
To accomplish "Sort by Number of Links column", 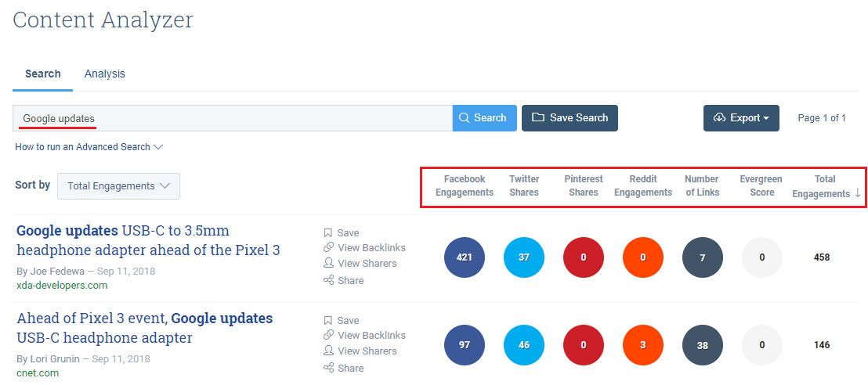I will click(x=702, y=186).
